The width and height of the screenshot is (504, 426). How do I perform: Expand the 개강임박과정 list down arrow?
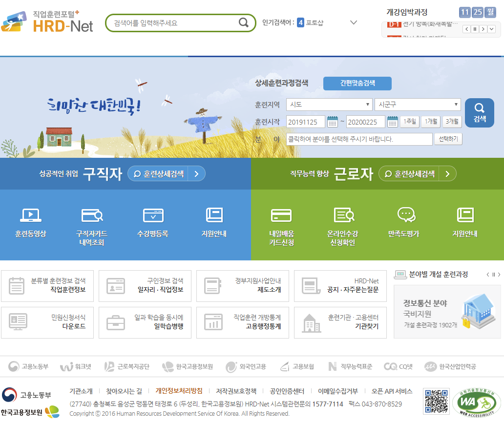(x=491, y=29)
